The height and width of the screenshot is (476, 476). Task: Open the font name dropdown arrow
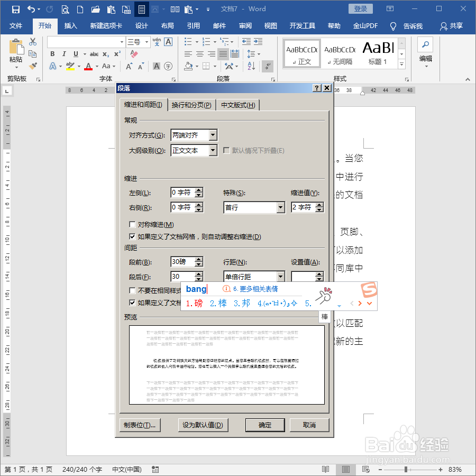[x=122, y=42]
